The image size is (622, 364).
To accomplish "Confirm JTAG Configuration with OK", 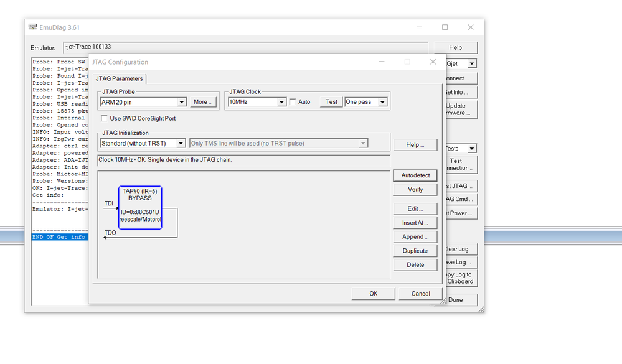I will 374,294.
